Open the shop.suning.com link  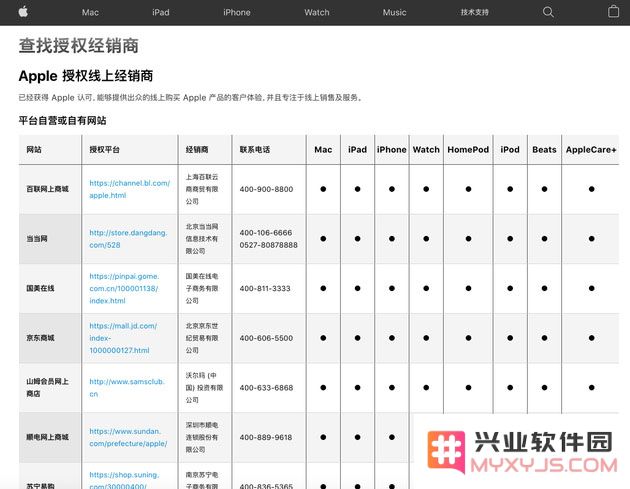click(124, 481)
